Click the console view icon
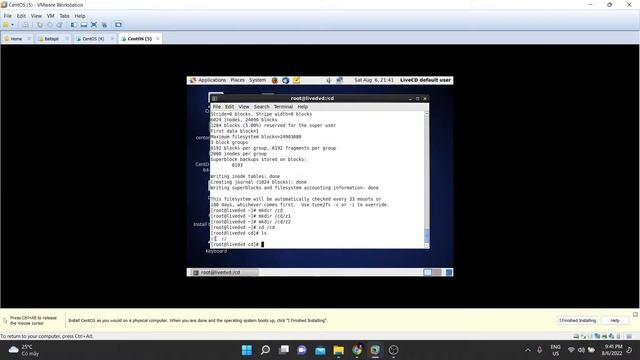 [x=118, y=25]
